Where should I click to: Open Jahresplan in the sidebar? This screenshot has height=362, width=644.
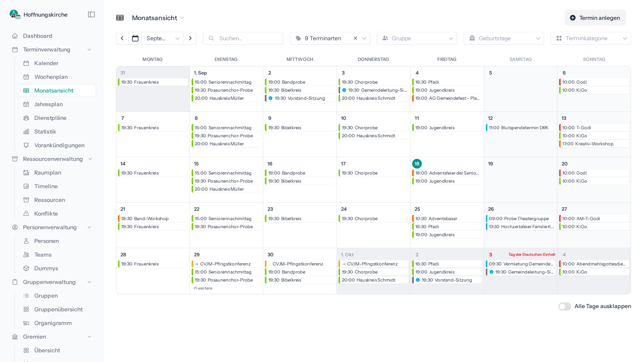click(x=57, y=104)
